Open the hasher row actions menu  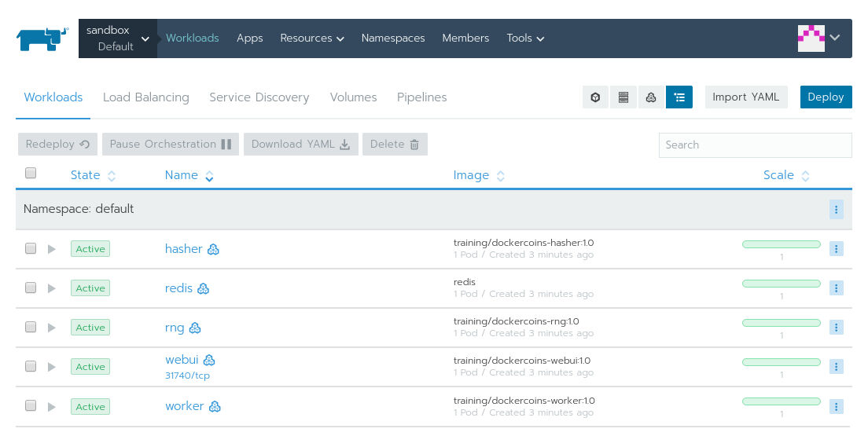pyautogui.click(x=837, y=249)
